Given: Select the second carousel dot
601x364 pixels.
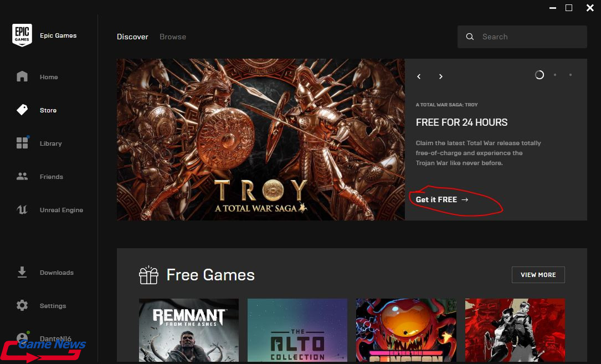Looking at the screenshot, I should 555,74.
